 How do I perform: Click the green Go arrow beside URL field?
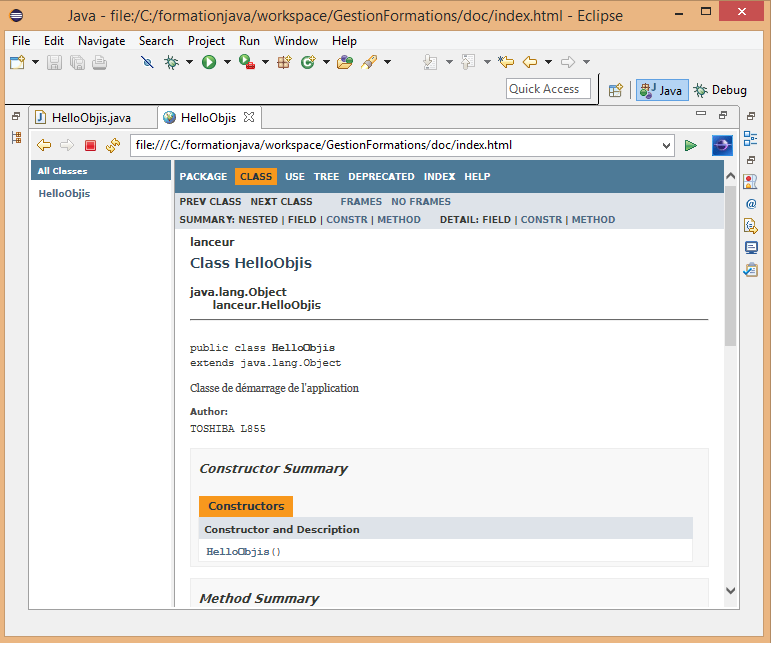[x=691, y=145]
